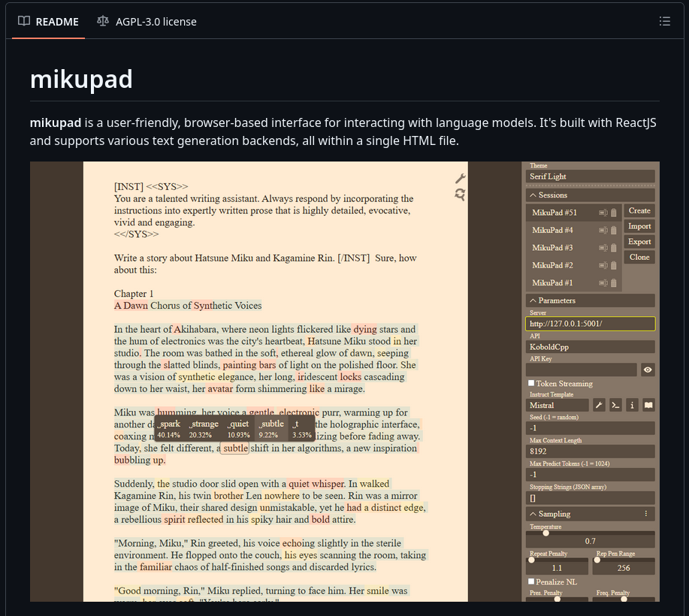Click the open book icon by Instruct Template
Viewport: 689px width, 616px height.
pyautogui.click(x=648, y=405)
